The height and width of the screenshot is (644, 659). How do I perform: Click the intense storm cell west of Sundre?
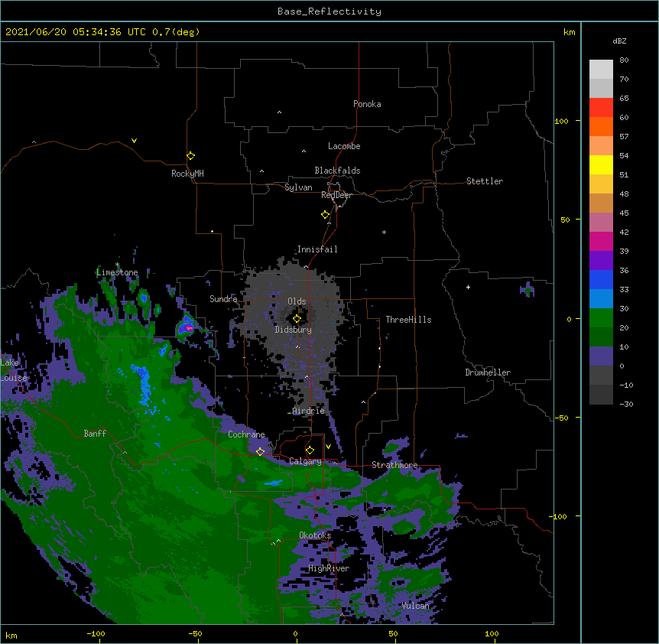(x=186, y=327)
